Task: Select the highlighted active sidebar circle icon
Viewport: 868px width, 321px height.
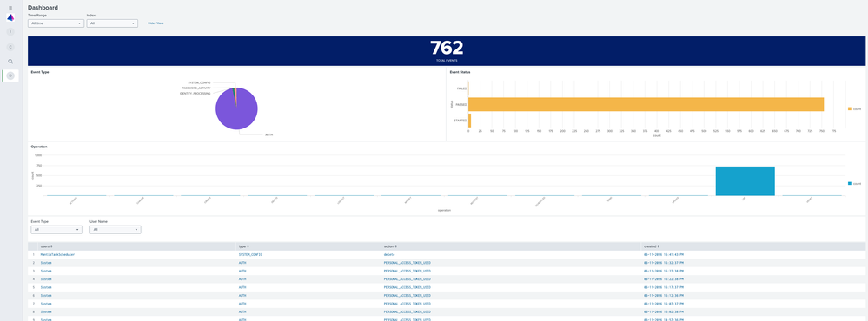Action: click(10, 75)
